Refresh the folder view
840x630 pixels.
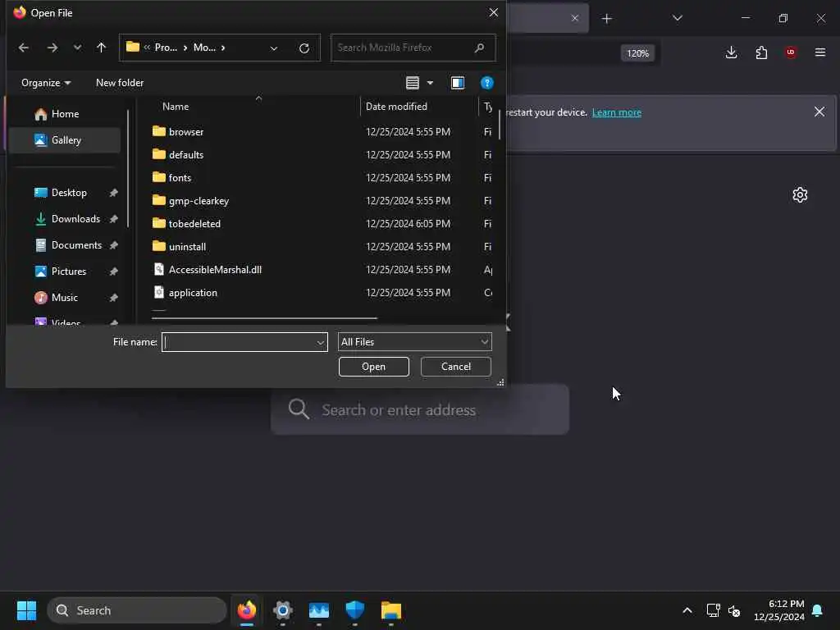(x=304, y=48)
